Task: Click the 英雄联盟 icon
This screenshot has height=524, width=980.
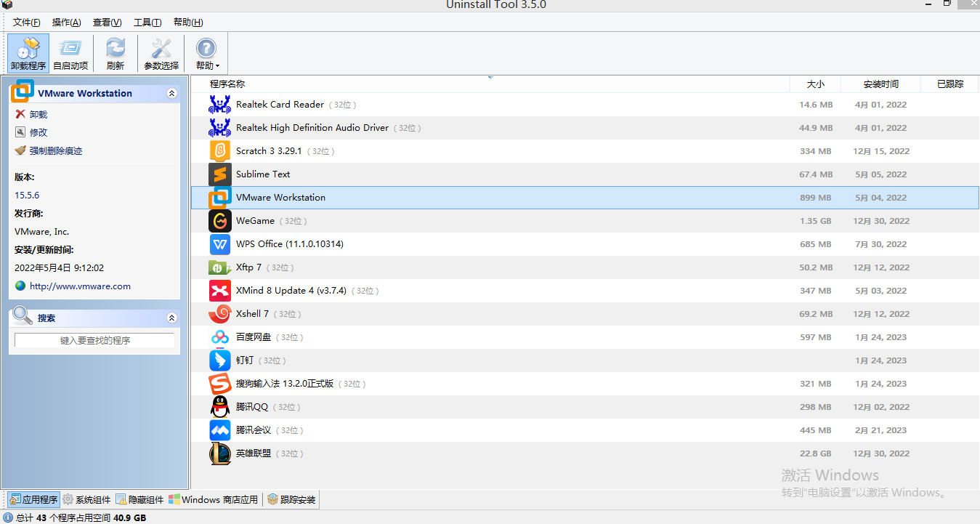Action: (220, 454)
